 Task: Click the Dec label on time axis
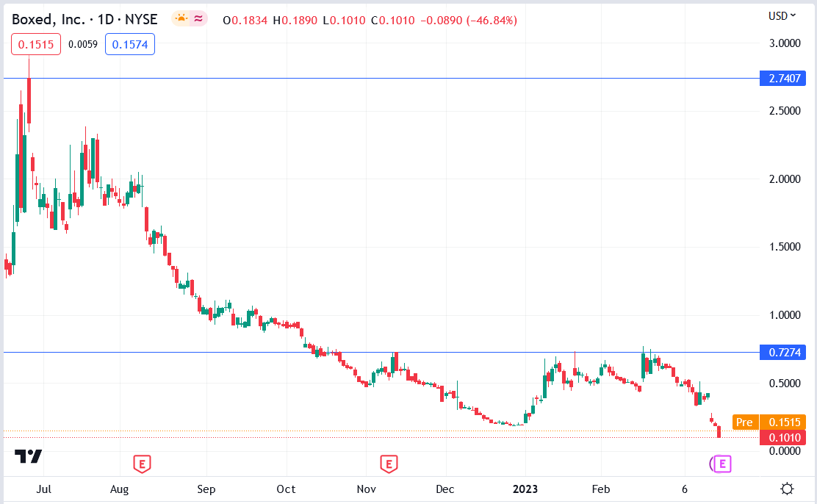pos(445,489)
